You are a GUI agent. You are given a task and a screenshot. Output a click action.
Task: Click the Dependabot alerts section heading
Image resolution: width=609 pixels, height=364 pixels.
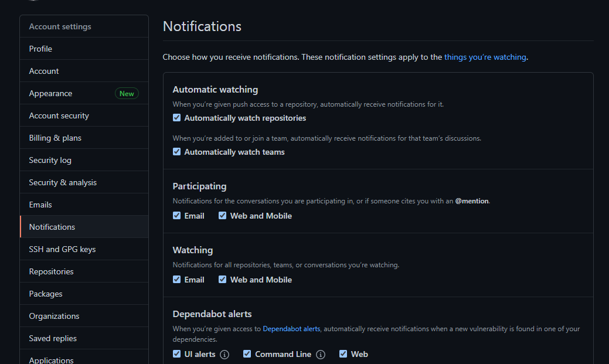point(212,314)
